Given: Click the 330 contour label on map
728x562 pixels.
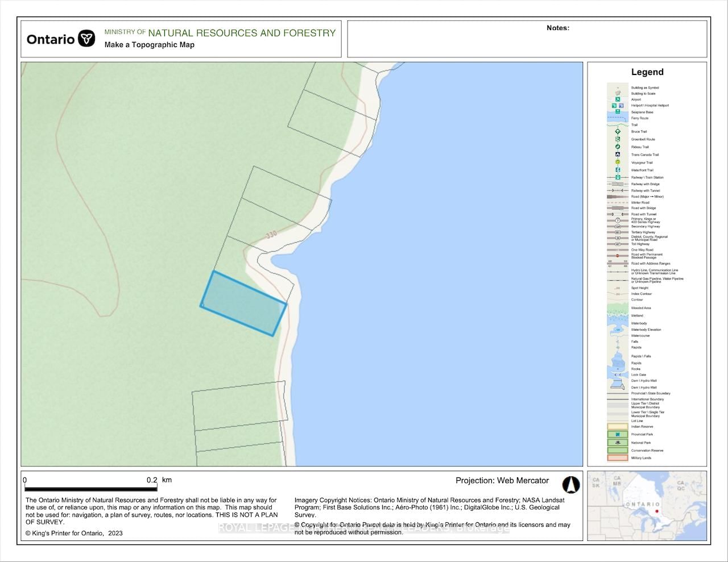Looking at the screenshot, I should tap(271, 235).
